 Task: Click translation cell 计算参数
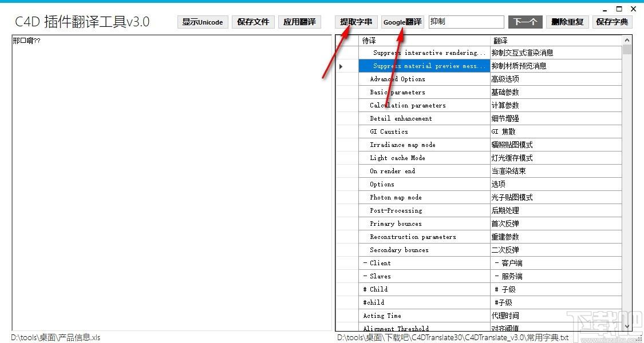tap(556, 105)
